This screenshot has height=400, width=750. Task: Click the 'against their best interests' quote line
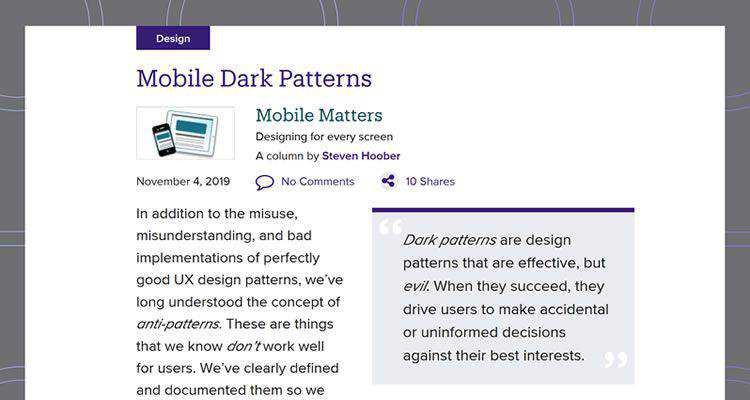click(494, 356)
